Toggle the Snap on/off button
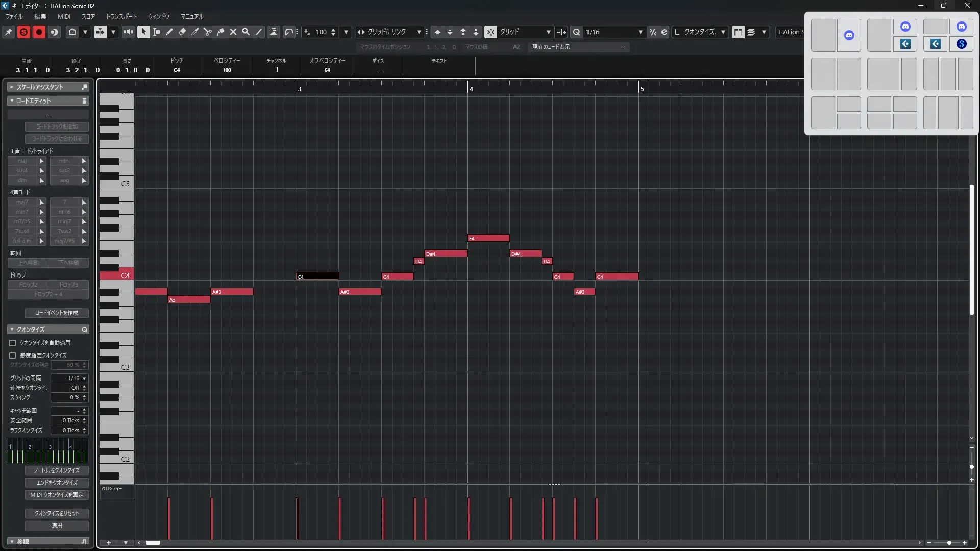The width and height of the screenshot is (980, 551). tap(490, 32)
